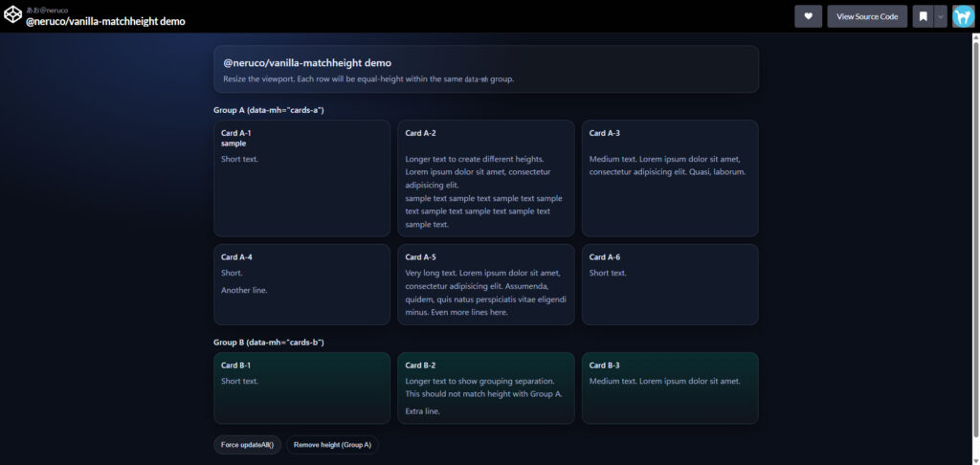Select Card A-5 very long text card
This screenshot has width=980, height=465.
pos(485,284)
